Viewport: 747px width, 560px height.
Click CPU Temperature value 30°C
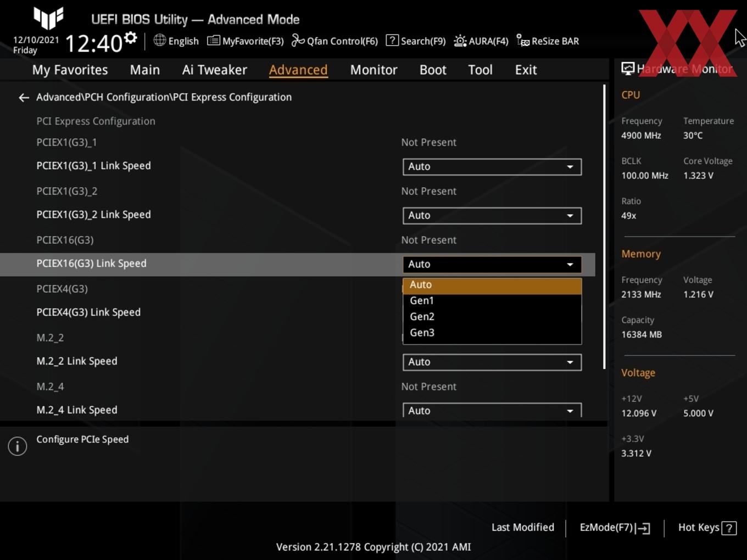point(693,136)
